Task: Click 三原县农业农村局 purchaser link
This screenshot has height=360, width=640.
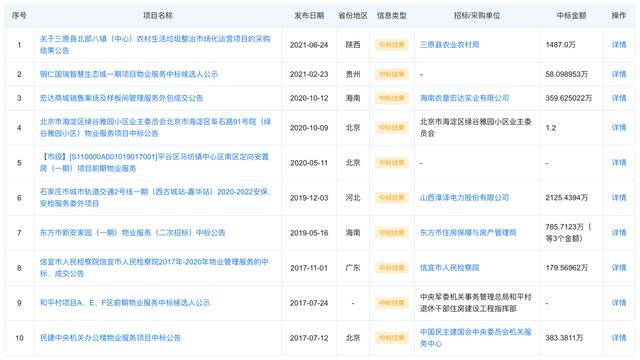Action: click(x=449, y=44)
